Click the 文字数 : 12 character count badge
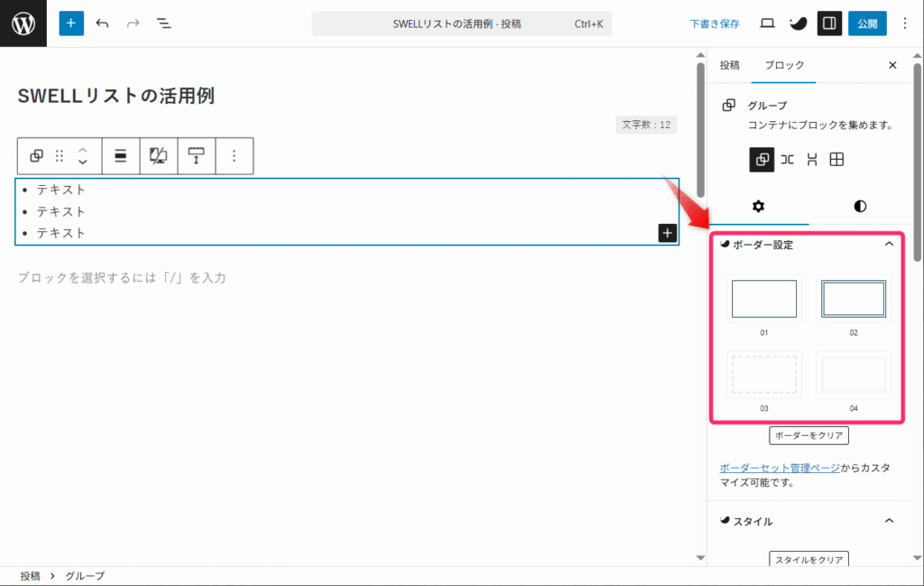Image resolution: width=924 pixels, height=586 pixels. click(x=646, y=125)
